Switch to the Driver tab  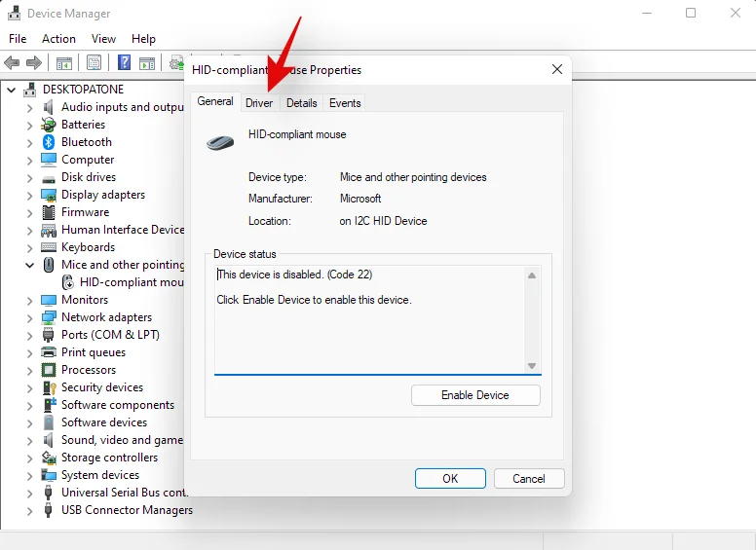pyautogui.click(x=259, y=103)
